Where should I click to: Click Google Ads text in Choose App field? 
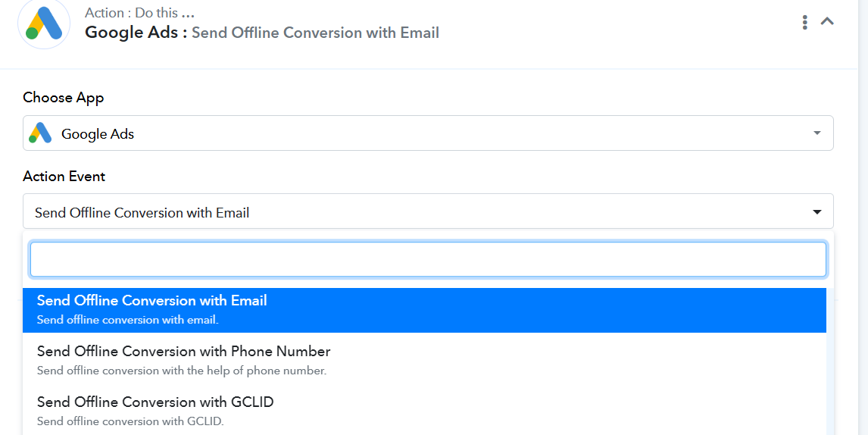(x=98, y=134)
